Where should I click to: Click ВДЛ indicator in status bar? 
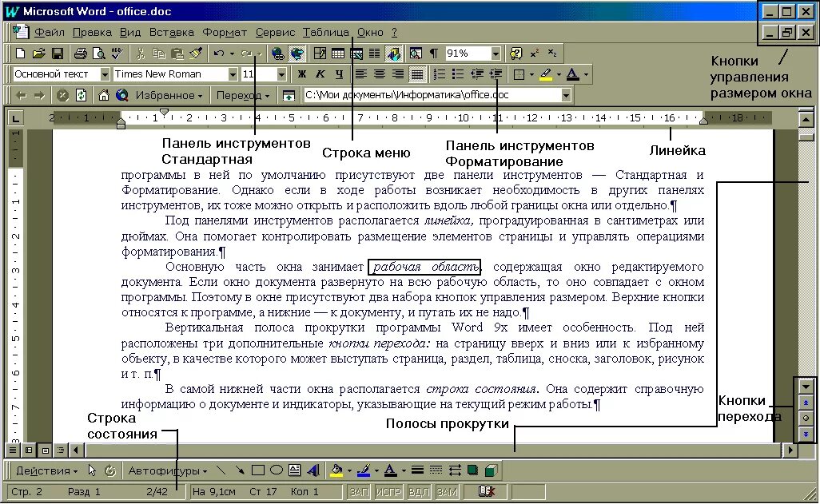[418, 492]
